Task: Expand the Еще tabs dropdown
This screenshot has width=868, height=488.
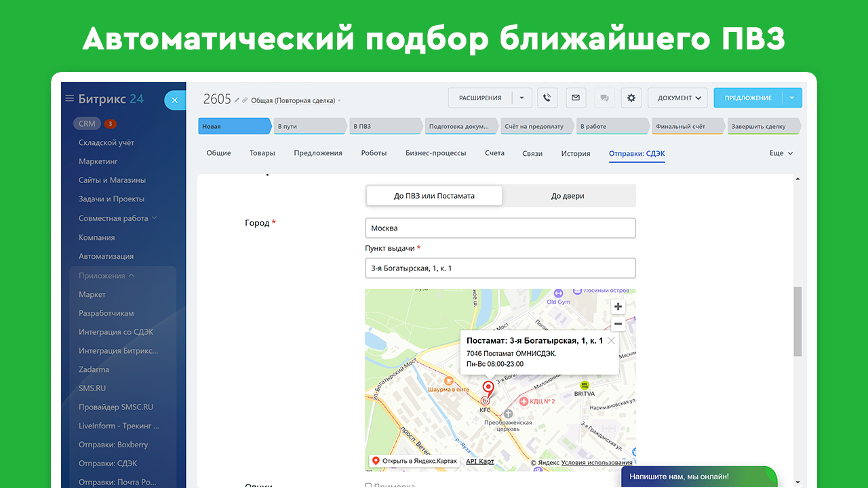Action: point(781,153)
